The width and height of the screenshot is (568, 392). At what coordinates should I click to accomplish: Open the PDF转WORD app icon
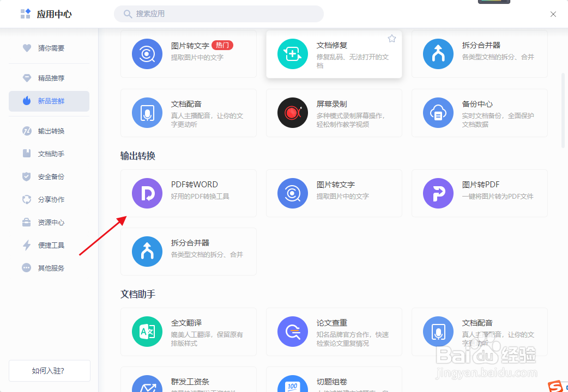click(x=147, y=193)
